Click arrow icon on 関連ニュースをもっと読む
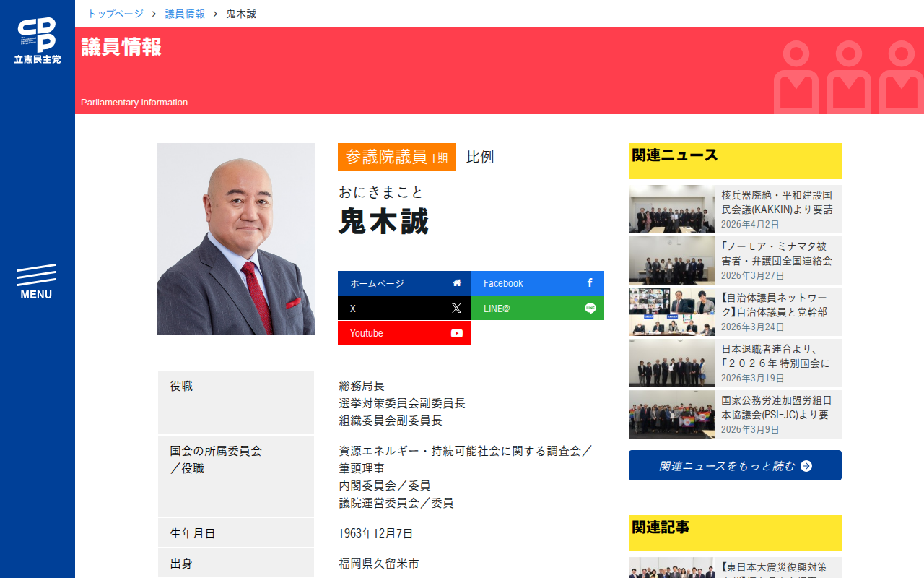924x578 pixels. point(806,466)
